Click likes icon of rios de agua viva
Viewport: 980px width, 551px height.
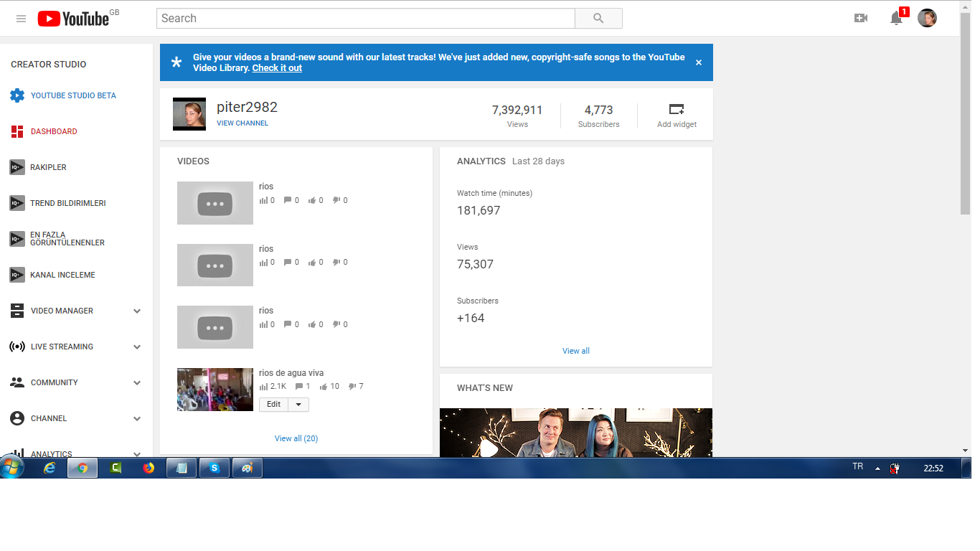point(324,387)
